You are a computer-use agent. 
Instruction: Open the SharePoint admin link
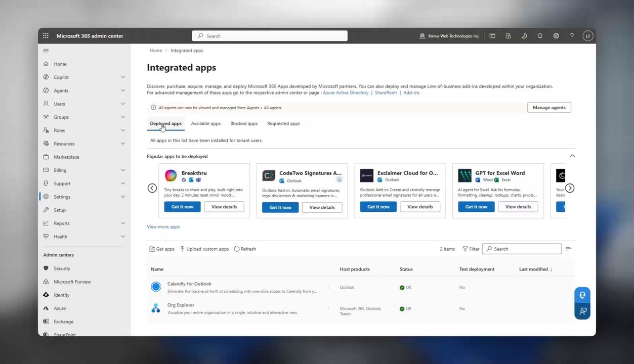(x=386, y=93)
